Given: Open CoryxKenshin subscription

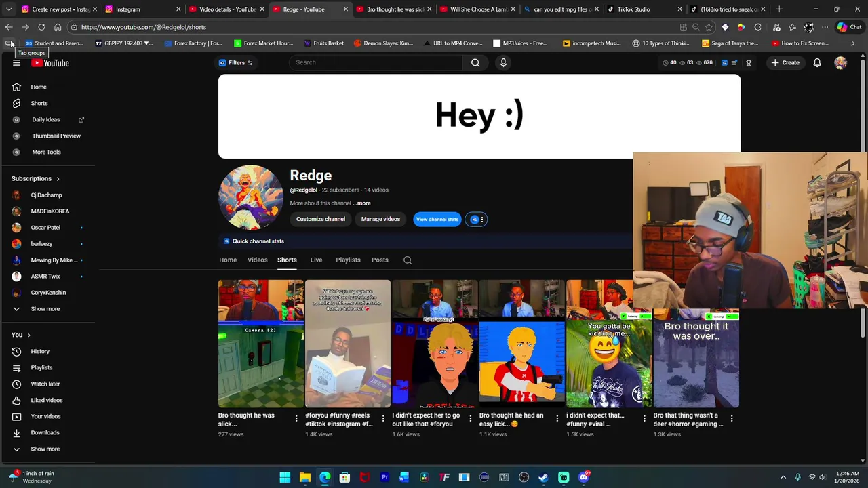Looking at the screenshot, I should 47,292.
